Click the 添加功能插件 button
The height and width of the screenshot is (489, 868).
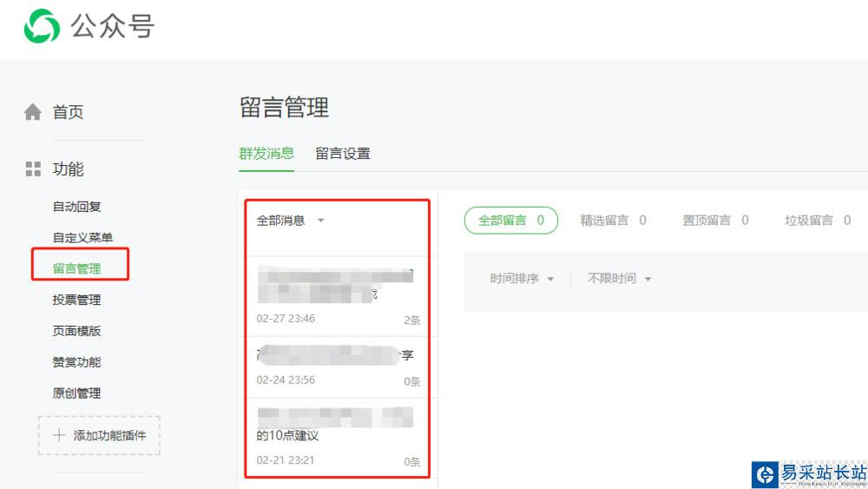tap(99, 435)
